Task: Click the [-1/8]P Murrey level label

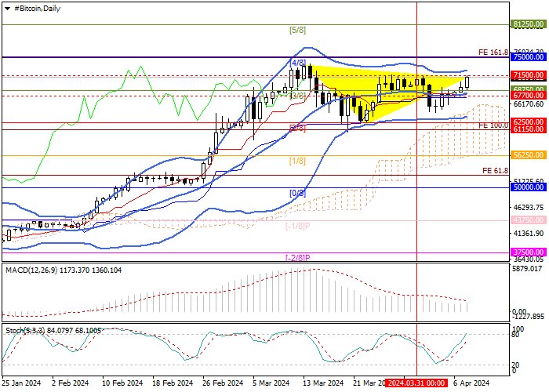Action: 297,226
